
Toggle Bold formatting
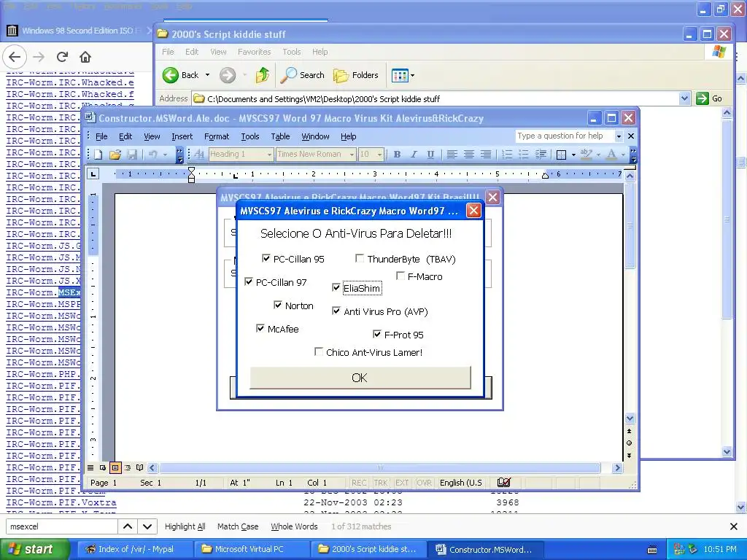pyautogui.click(x=397, y=155)
